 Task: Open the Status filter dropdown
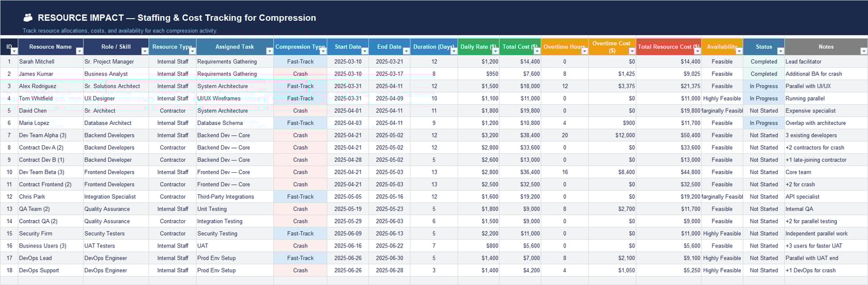[781, 51]
